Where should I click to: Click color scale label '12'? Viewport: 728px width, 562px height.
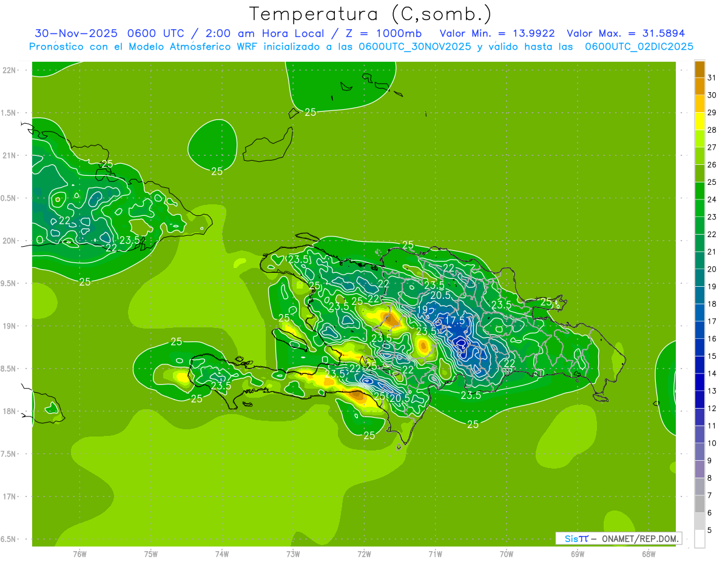pos(712,408)
